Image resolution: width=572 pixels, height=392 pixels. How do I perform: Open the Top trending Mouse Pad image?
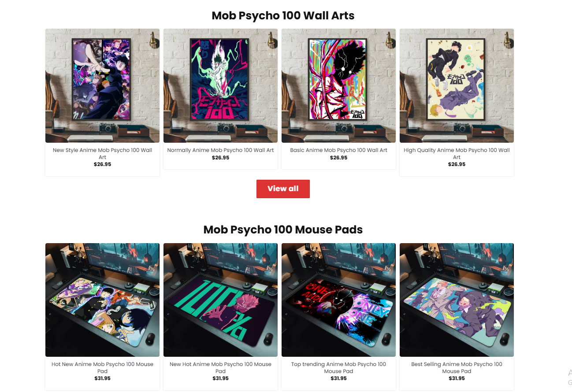coord(338,300)
